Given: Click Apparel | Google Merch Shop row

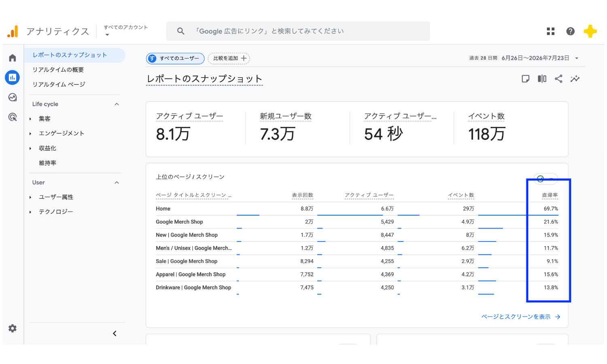Looking at the screenshot, I should coord(191,275).
